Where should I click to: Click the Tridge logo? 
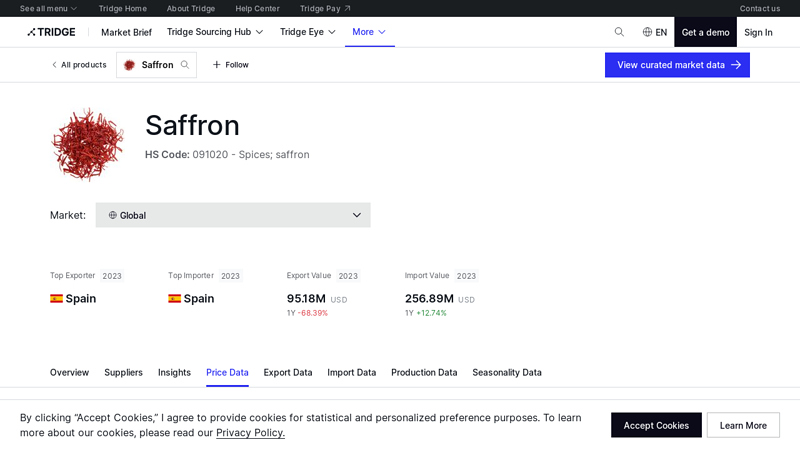[51, 32]
